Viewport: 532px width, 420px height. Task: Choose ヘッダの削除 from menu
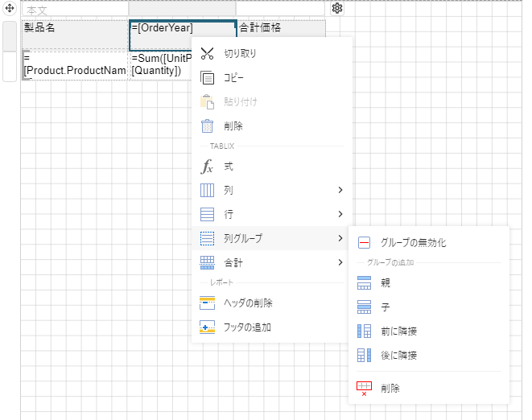click(248, 303)
